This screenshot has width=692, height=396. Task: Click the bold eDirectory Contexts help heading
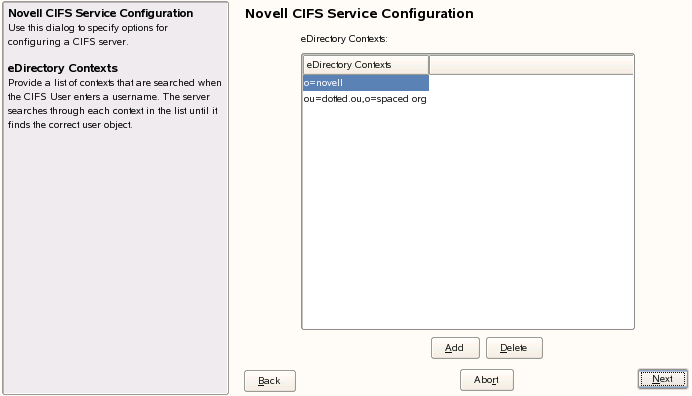click(63, 68)
